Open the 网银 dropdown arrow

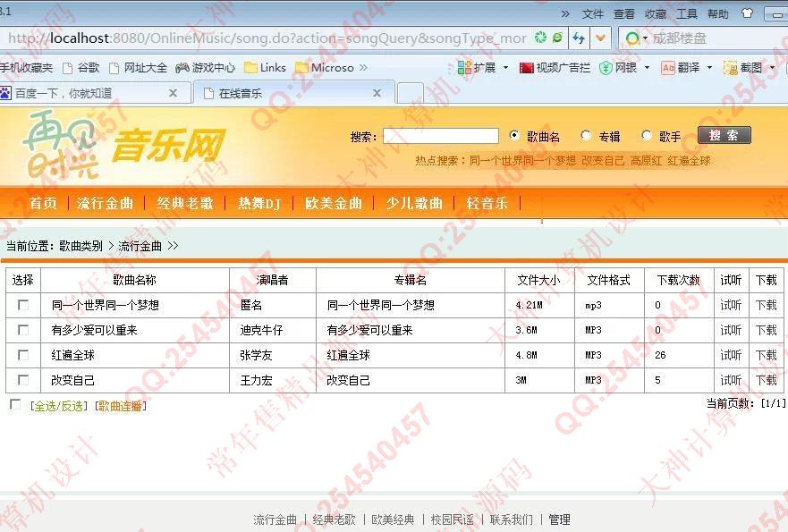tap(647, 68)
